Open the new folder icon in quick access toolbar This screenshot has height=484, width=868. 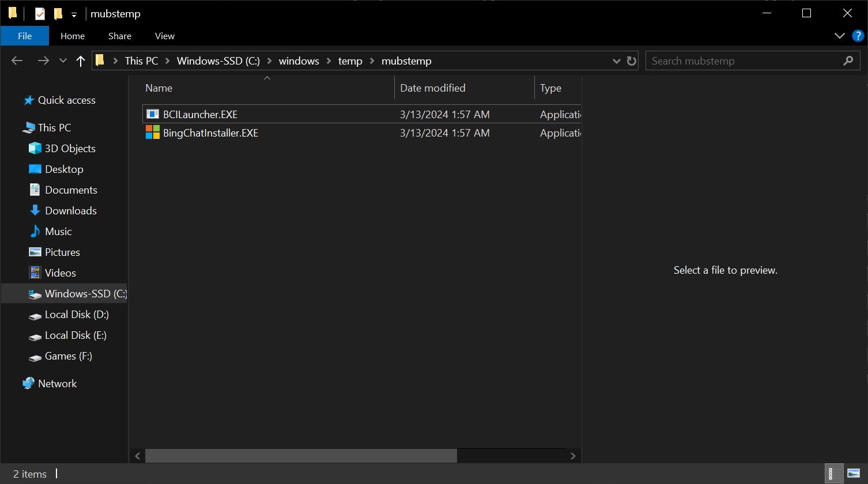[59, 13]
